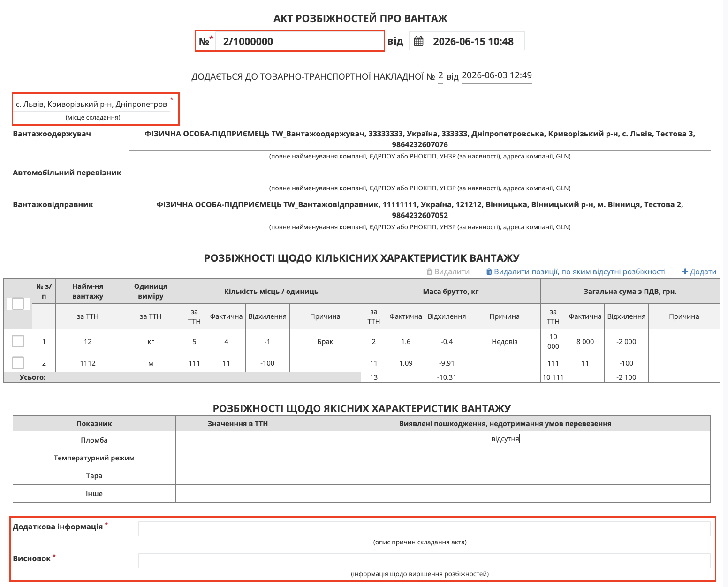
Task: Click the Тара value in TTN cell
Action: click(x=238, y=476)
